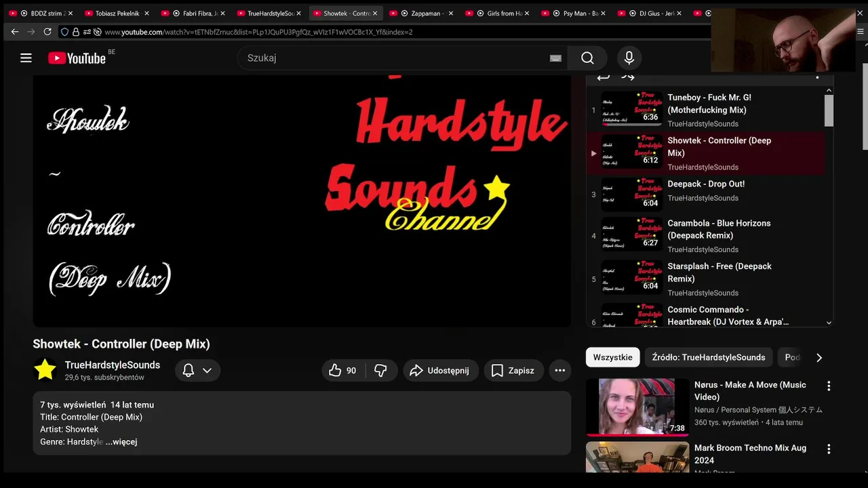Switch to Girls from Ha browser tab
This screenshot has width=868, height=488.
(x=498, y=13)
